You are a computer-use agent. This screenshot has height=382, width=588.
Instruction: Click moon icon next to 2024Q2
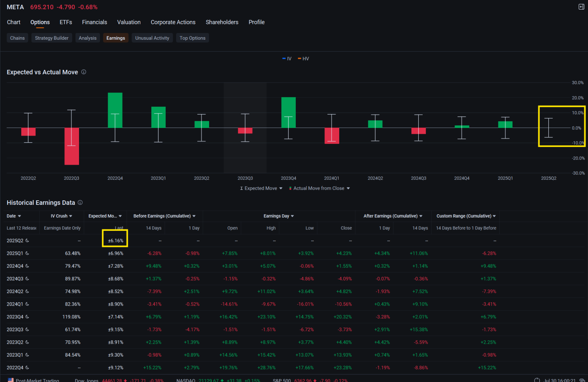click(x=27, y=291)
